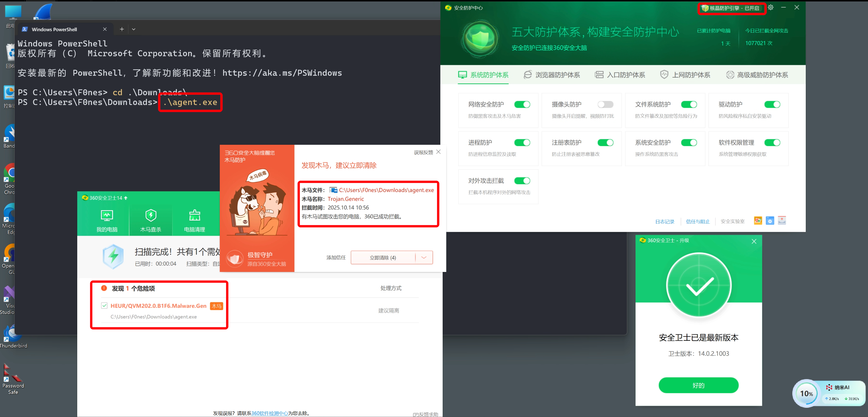Open the 360软件检测中心 link
The width and height of the screenshot is (868, 417).
270,413
